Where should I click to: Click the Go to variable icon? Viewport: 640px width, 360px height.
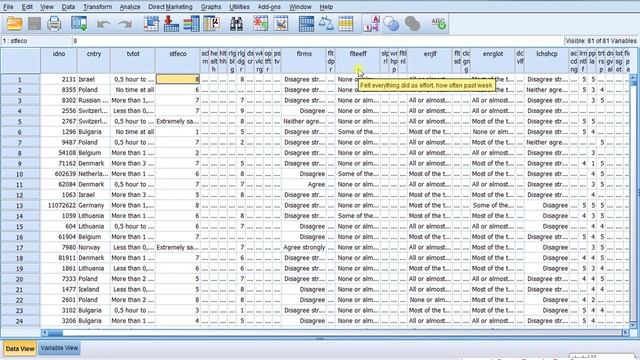click(x=171, y=23)
